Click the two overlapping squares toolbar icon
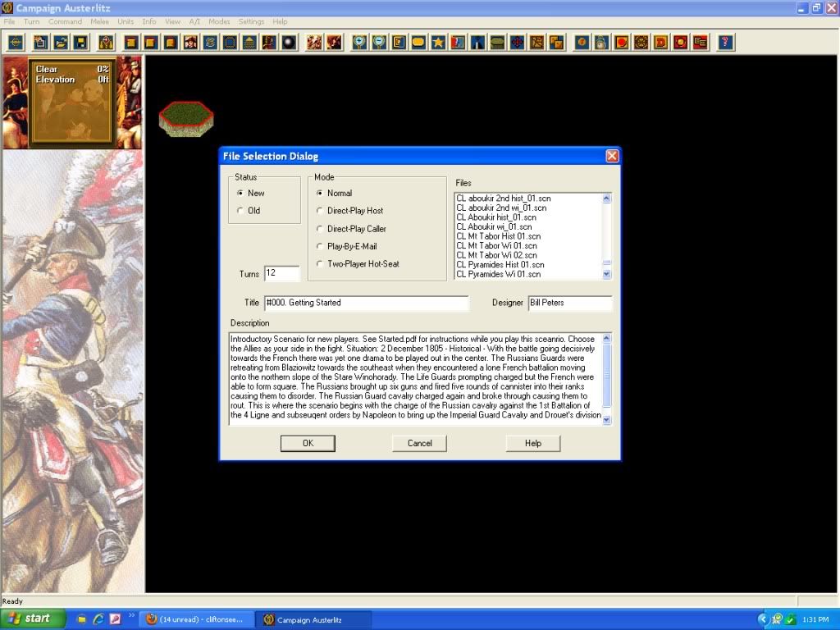Image resolution: width=840 pixels, height=630 pixels. pos(557,43)
